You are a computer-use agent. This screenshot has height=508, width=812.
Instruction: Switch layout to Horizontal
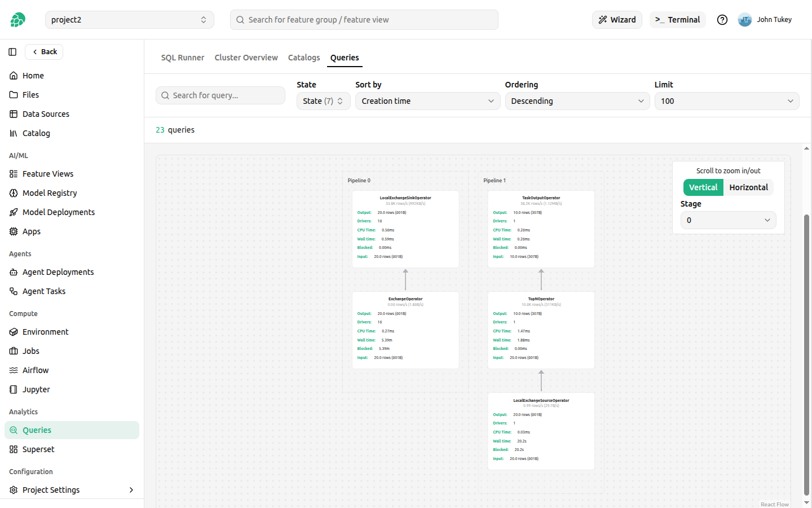[748, 187]
